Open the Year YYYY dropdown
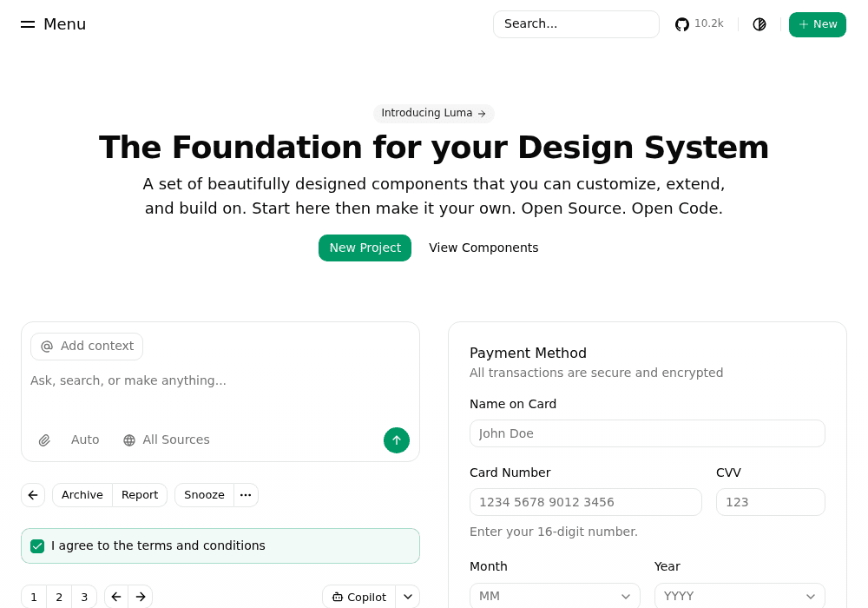Screen dimensions: 868x608 pos(740,596)
